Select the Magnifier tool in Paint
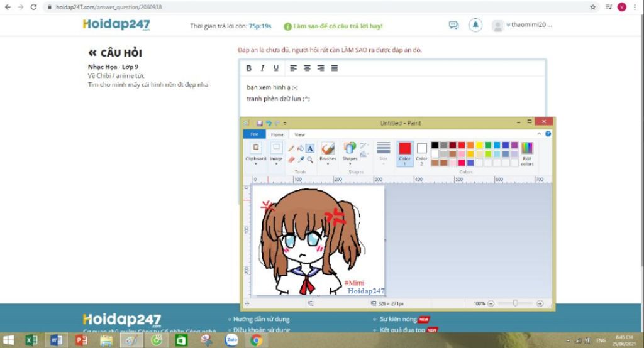Screen dimensions: 644x348 pos(310,160)
